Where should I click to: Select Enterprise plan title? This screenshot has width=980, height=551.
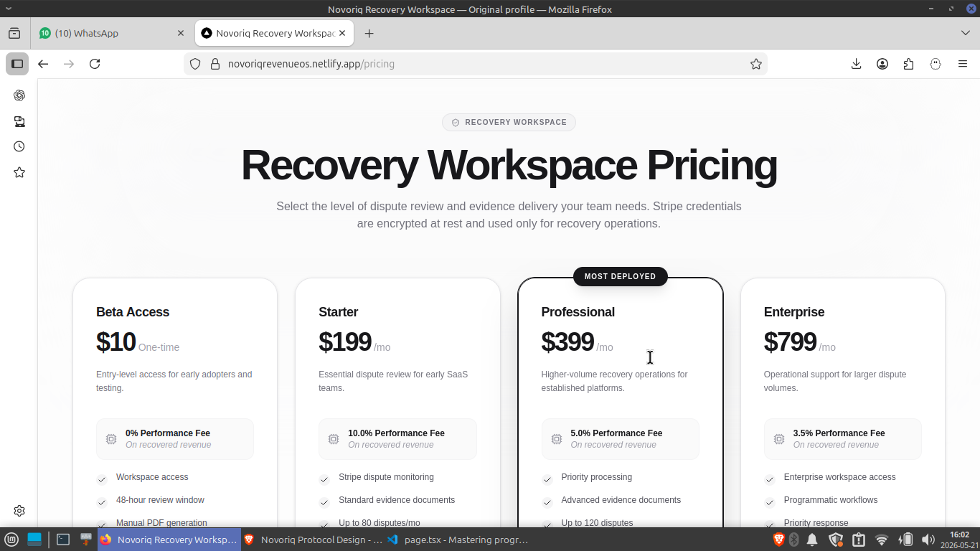[x=794, y=312]
